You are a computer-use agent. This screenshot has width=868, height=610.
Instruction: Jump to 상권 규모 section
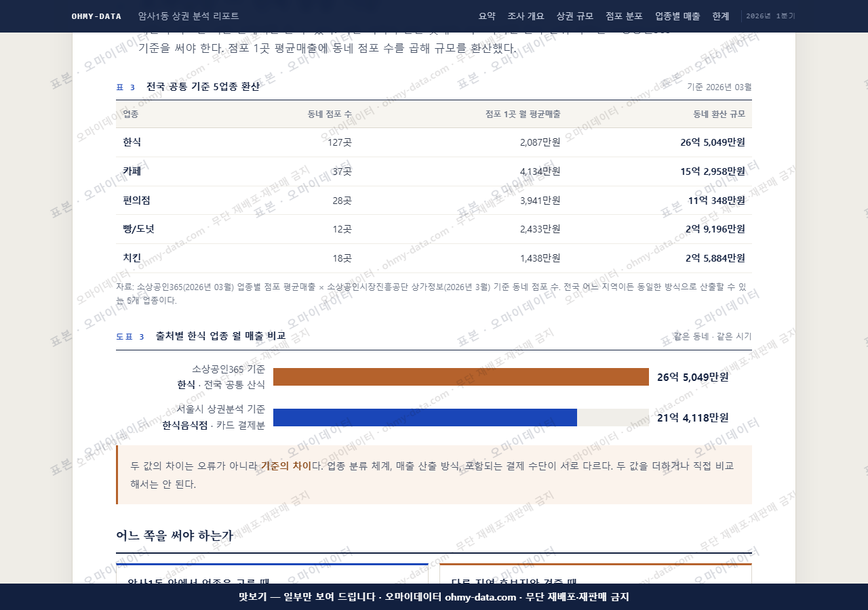pos(574,16)
